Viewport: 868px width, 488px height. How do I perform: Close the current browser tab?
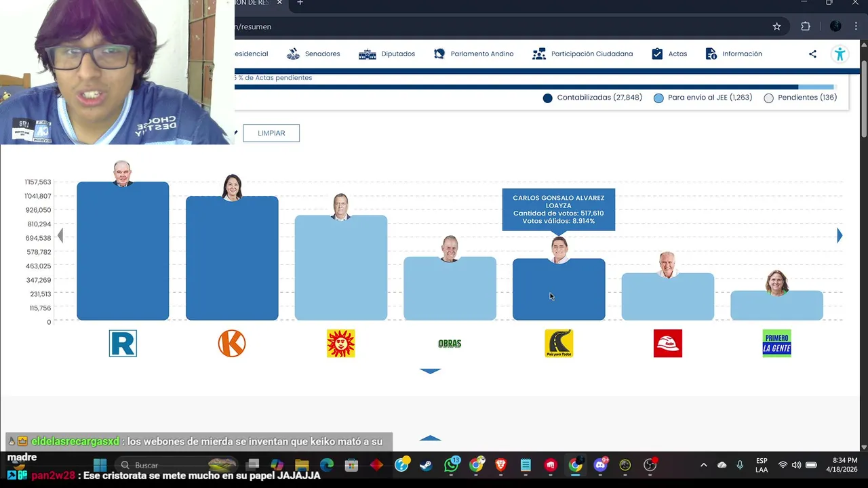coord(279,3)
